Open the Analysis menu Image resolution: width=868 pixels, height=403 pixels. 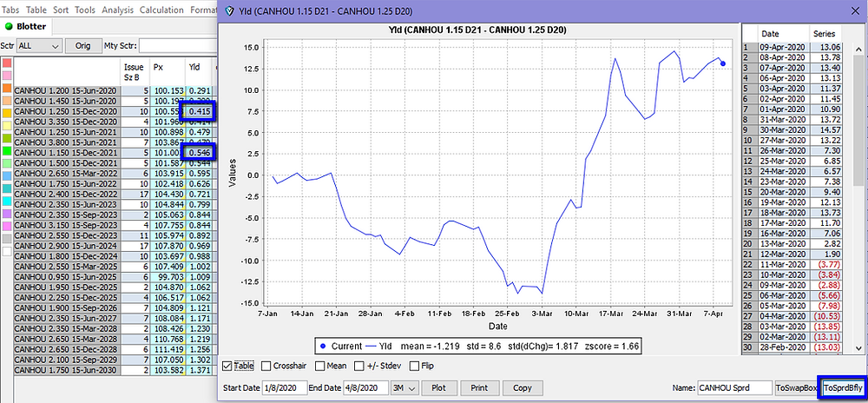click(x=118, y=10)
